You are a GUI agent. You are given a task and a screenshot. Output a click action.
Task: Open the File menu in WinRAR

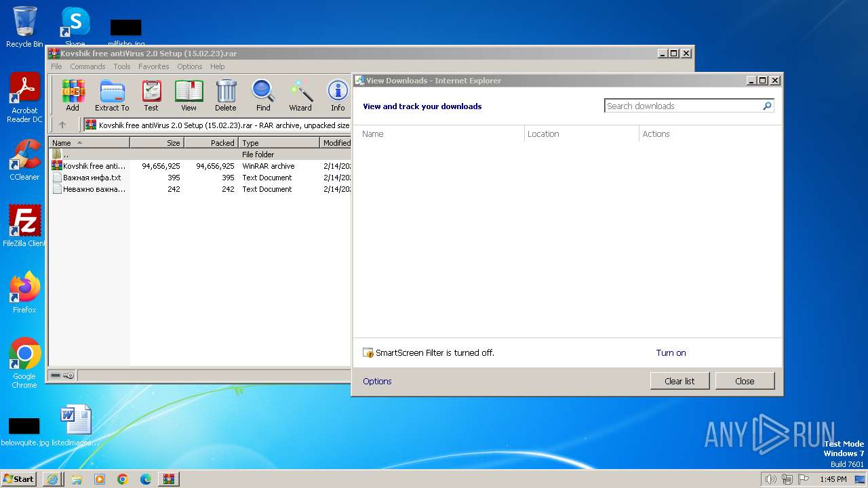pyautogui.click(x=56, y=66)
